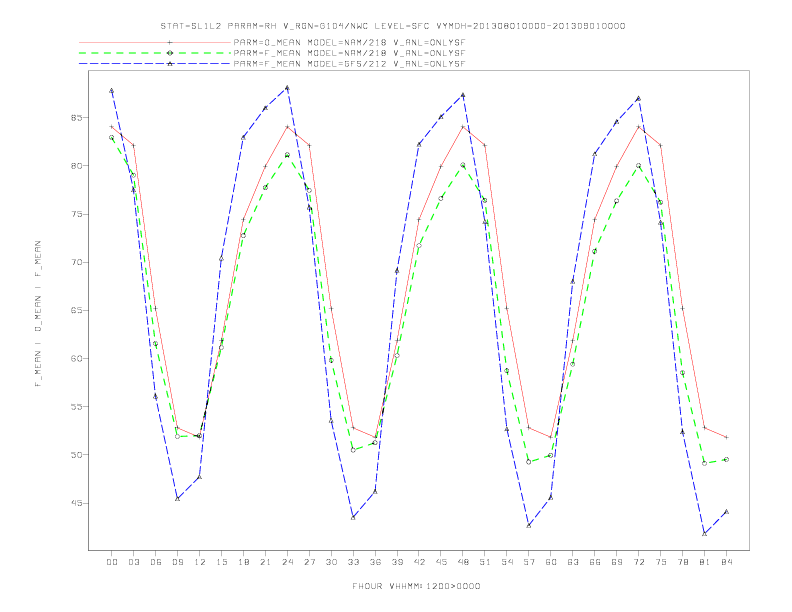This screenshot has width=792, height=612.
Task: Click x-axis forecast hour label 42
Action: click(419, 562)
